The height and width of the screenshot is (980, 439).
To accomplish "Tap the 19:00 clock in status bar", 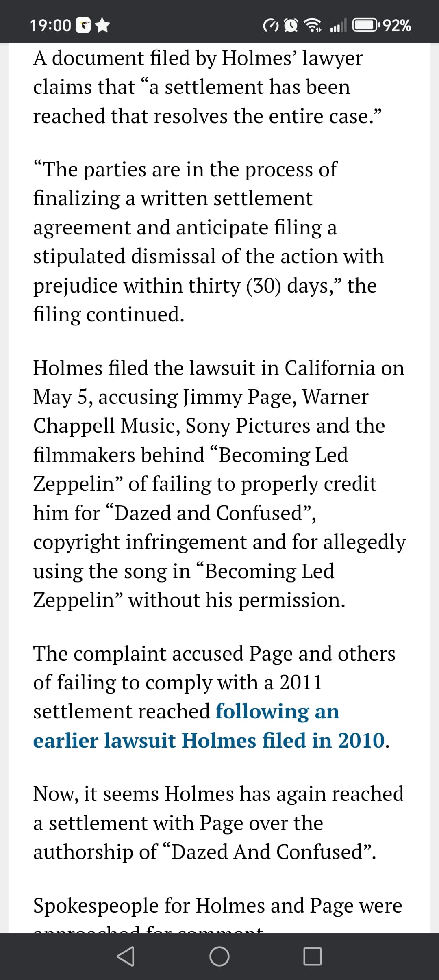I will pyautogui.click(x=50, y=26).
